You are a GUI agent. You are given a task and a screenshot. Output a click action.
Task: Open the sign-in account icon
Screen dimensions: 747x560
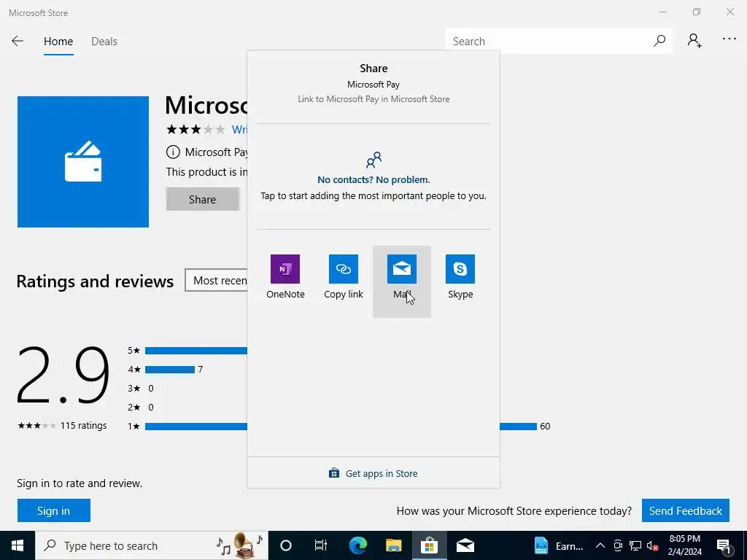pos(694,41)
